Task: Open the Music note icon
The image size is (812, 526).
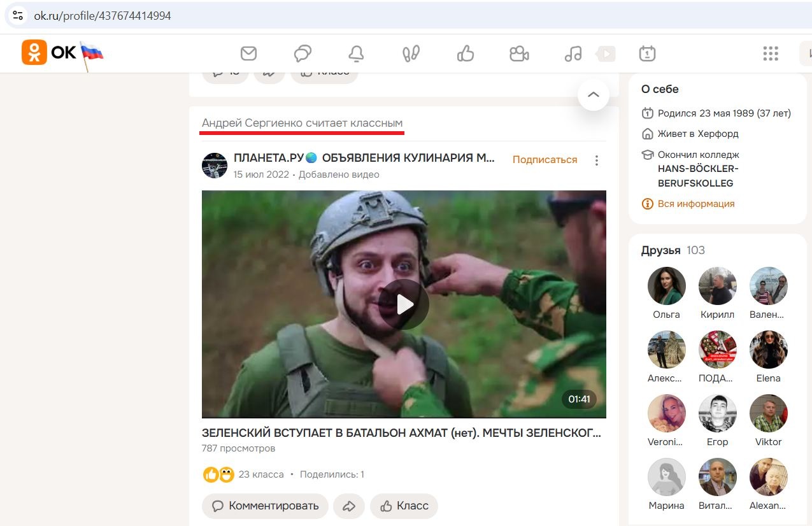Action: 573,53
